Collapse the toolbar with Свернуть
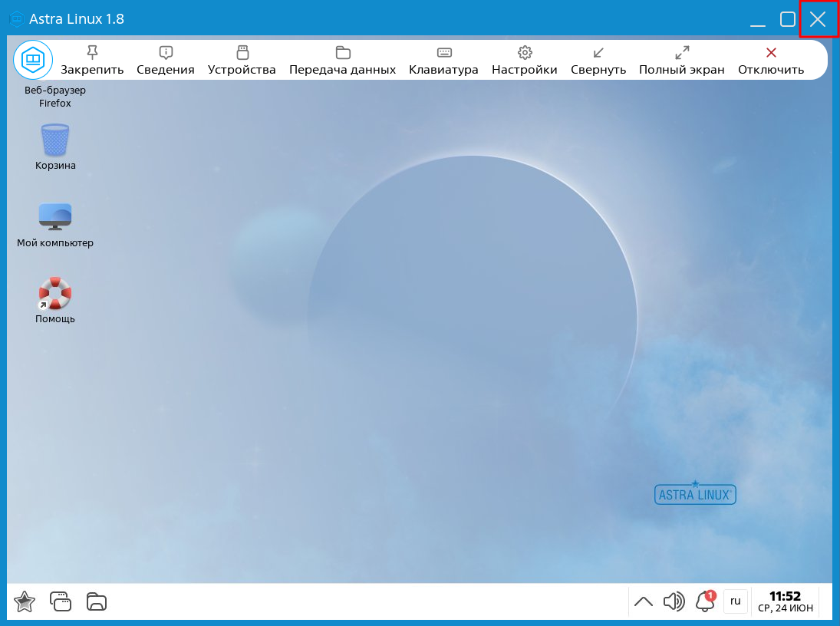This screenshot has height=626, width=840. click(598, 61)
